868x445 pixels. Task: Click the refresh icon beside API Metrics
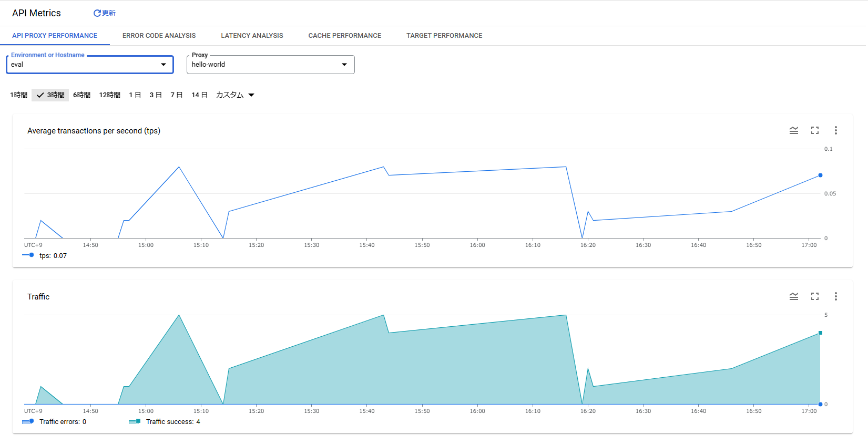tap(97, 13)
